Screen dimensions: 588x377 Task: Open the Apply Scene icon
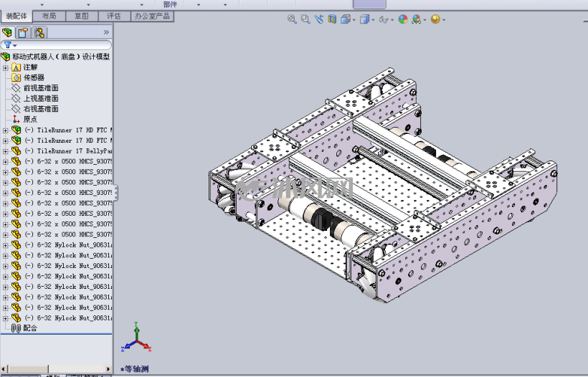tap(416, 19)
